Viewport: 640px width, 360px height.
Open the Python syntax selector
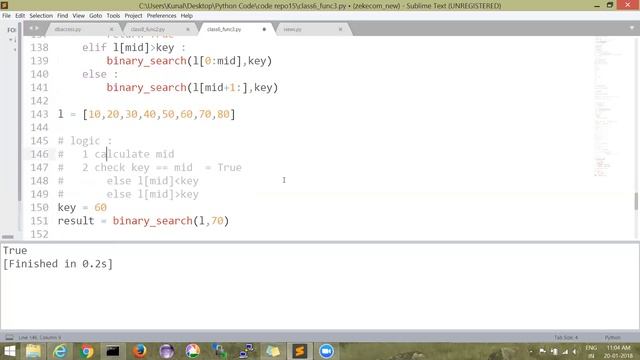[x=612, y=338]
